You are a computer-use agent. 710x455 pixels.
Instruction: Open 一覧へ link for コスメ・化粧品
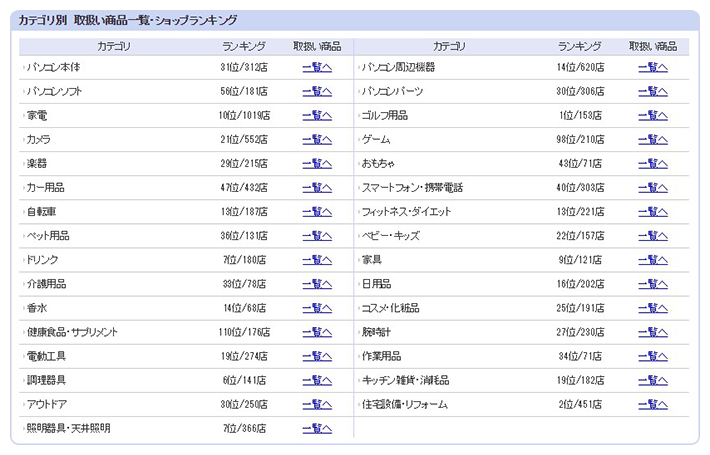[653, 308]
